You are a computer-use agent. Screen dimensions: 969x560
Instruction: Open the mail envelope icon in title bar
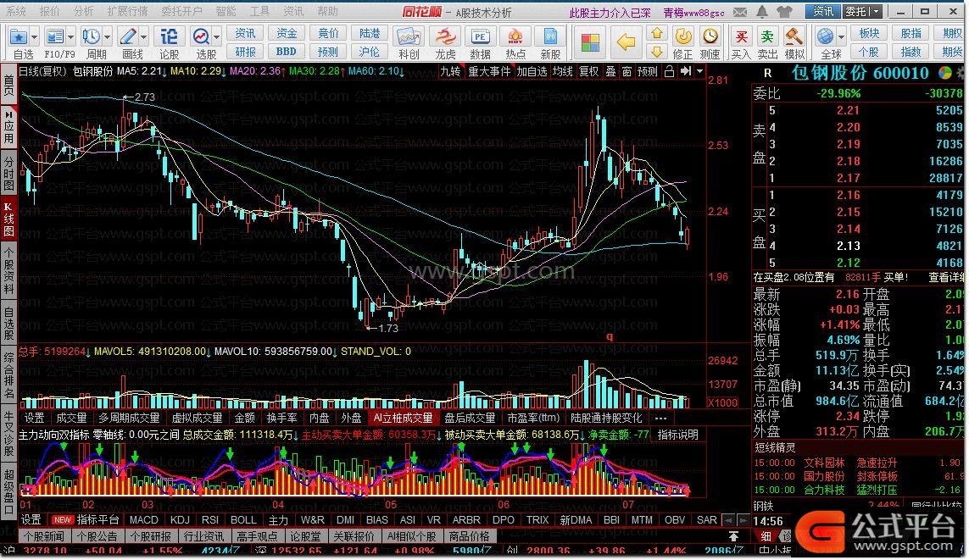point(742,12)
